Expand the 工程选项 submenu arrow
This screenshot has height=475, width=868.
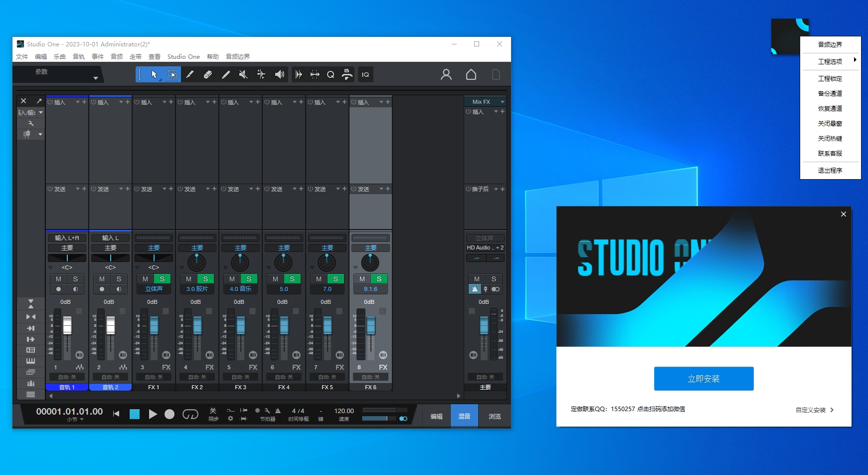[x=855, y=60]
